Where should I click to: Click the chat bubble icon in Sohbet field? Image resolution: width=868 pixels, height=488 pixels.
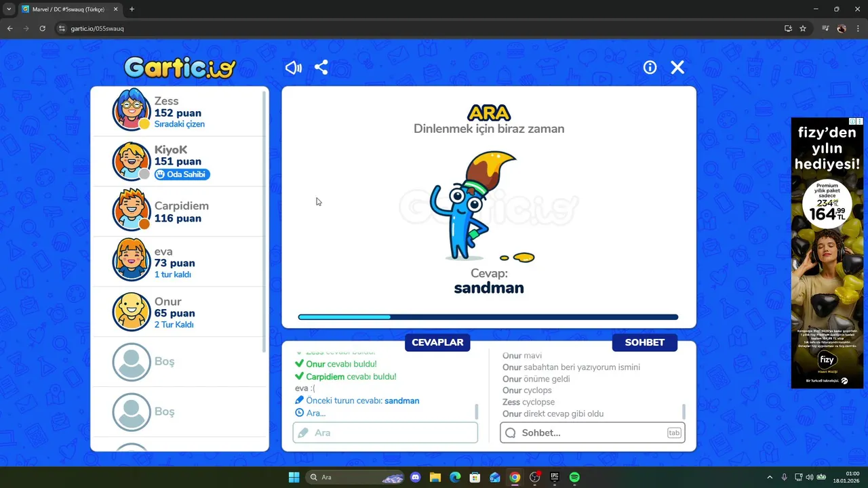click(x=511, y=432)
